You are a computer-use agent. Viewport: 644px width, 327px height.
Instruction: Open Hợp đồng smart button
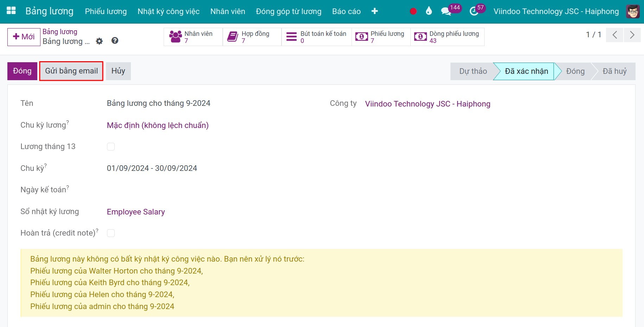point(252,37)
